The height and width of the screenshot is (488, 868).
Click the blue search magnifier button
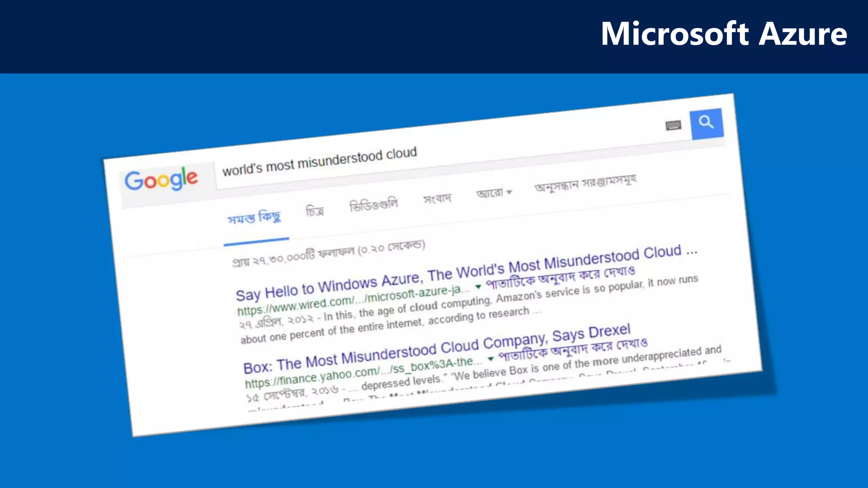click(707, 123)
